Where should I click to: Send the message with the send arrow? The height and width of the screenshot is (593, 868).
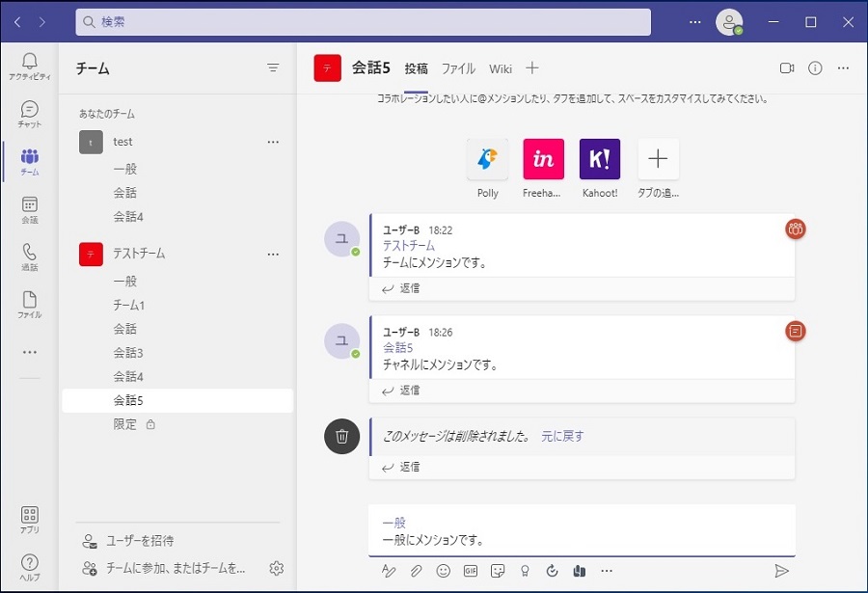coord(781,571)
